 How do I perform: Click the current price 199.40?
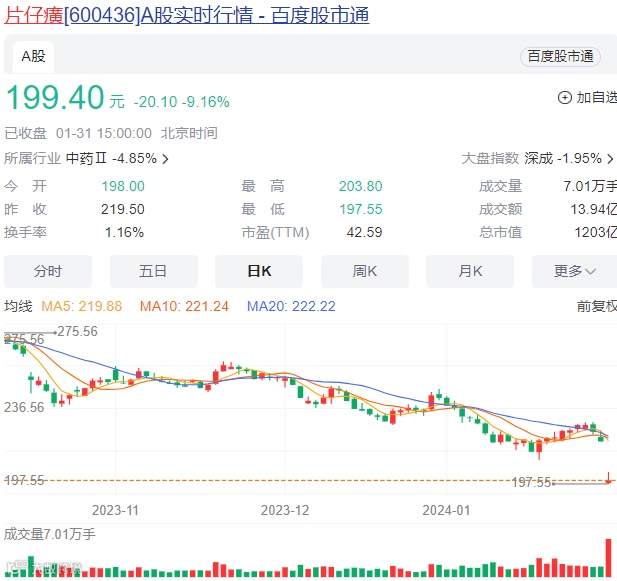(x=55, y=98)
